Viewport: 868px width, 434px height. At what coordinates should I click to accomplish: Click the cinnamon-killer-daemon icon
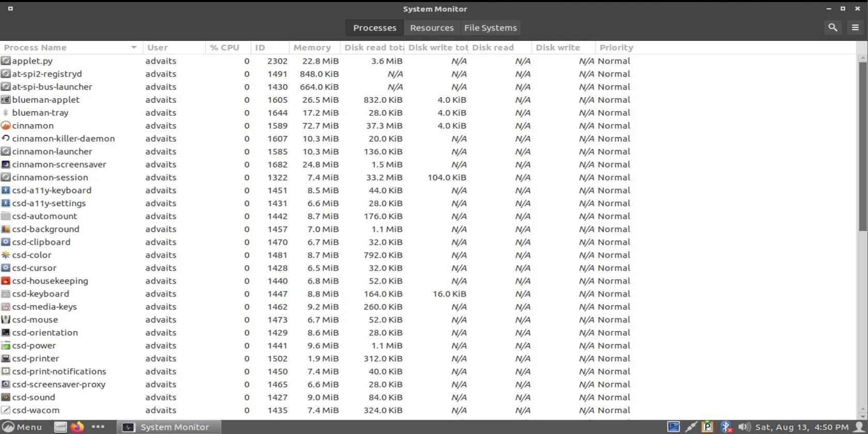click(x=6, y=138)
